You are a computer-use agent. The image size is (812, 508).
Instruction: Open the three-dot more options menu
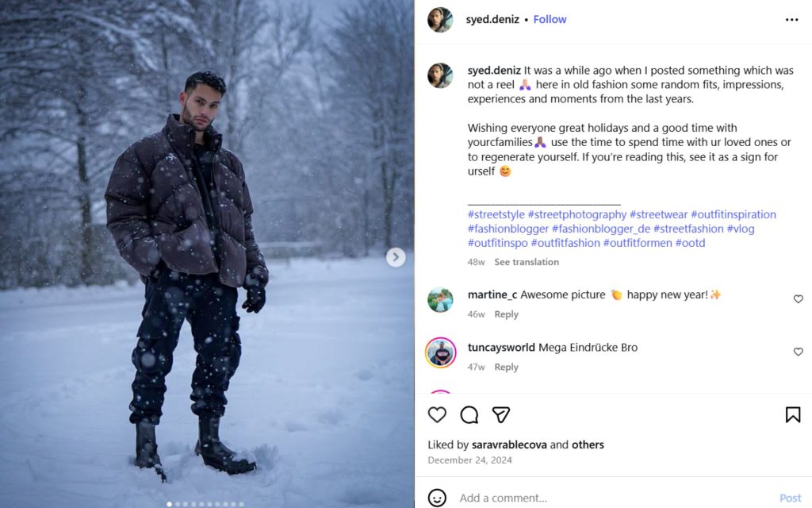tap(791, 20)
